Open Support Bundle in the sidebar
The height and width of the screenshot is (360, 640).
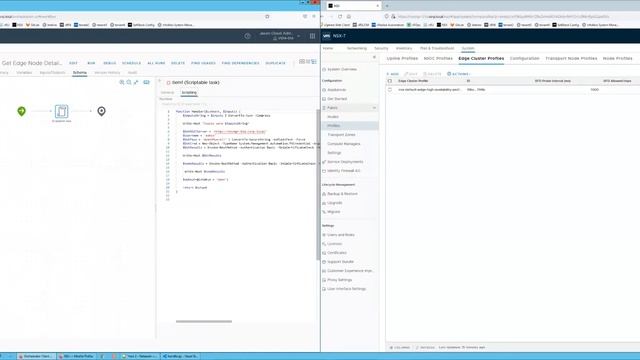340,262
